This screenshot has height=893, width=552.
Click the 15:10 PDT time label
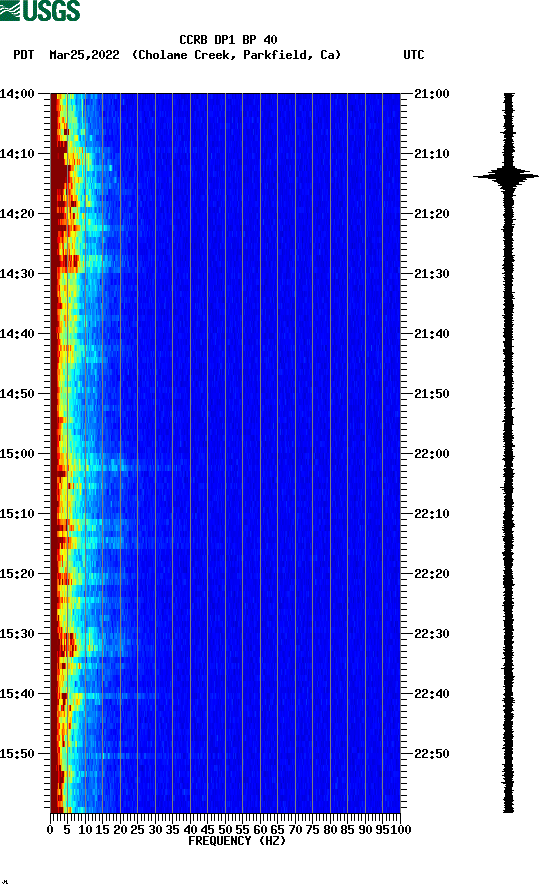tap(17, 514)
